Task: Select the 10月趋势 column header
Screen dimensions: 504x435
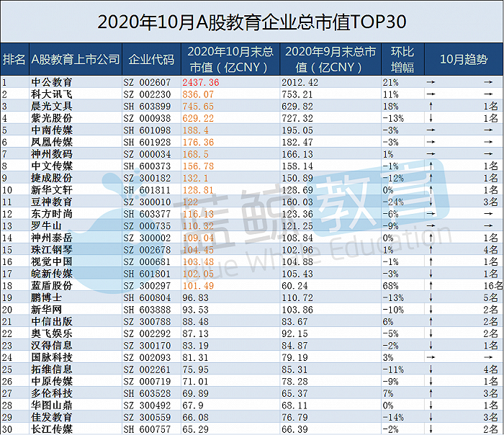Action: click(464, 60)
